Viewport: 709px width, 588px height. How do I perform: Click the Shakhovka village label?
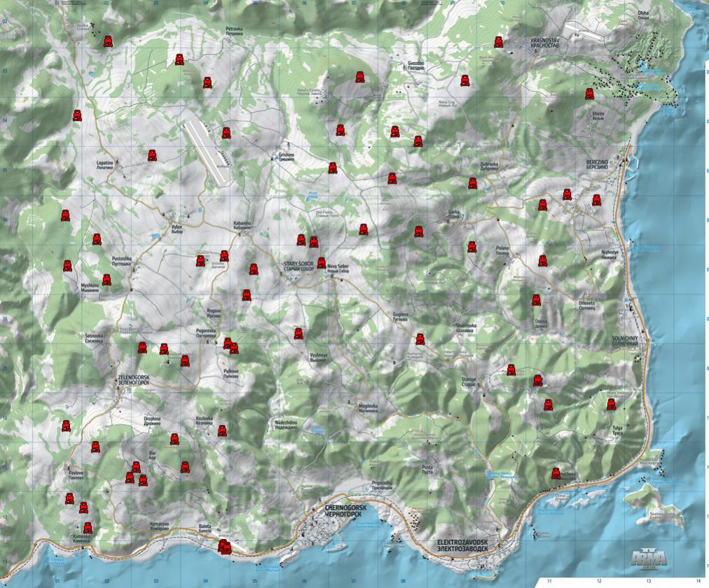point(466,328)
